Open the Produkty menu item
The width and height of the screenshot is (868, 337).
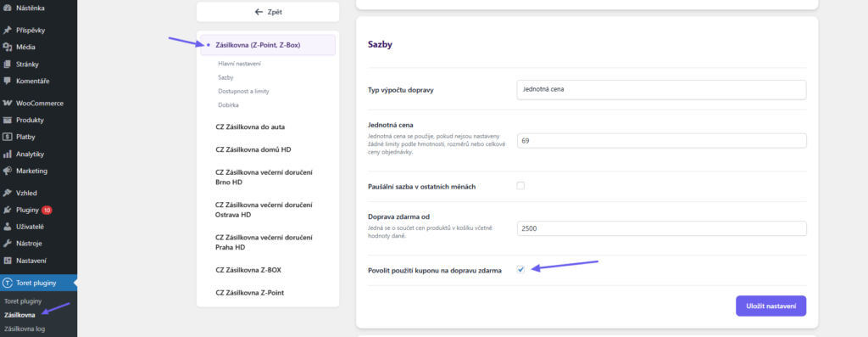pos(39,120)
